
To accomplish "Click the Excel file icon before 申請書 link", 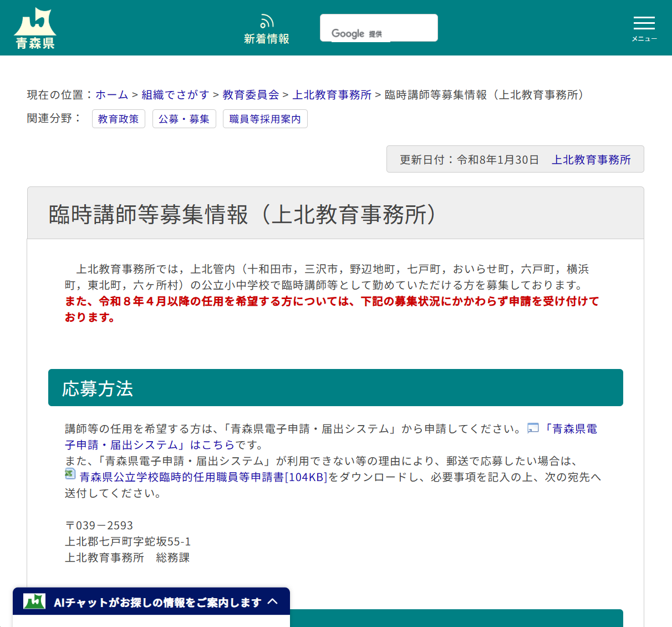I will pyautogui.click(x=69, y=474).
